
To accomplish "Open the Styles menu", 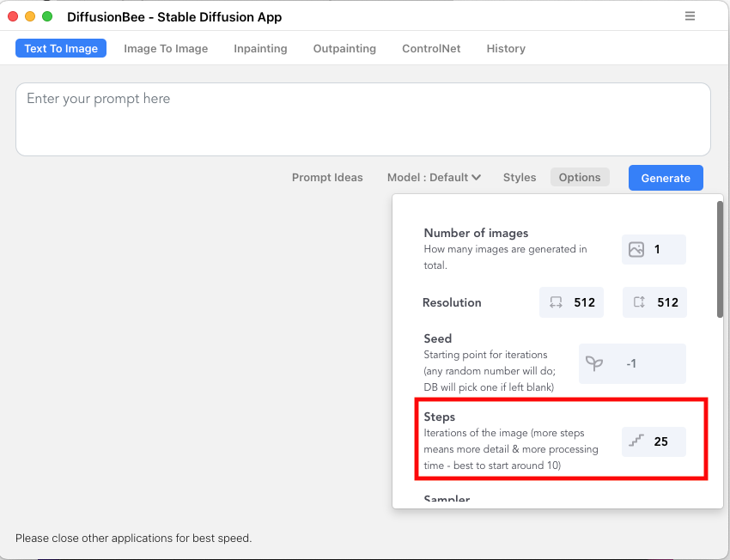I will tap(520, 177).
